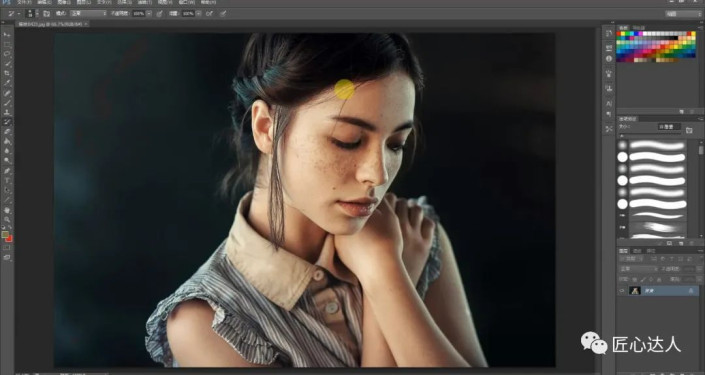Select the Type tool

[7, 180]
